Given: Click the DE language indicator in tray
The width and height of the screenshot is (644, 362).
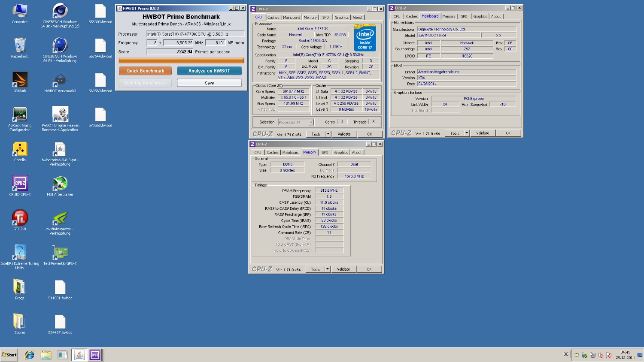Looking at the screenshot, I should point(566,354).
